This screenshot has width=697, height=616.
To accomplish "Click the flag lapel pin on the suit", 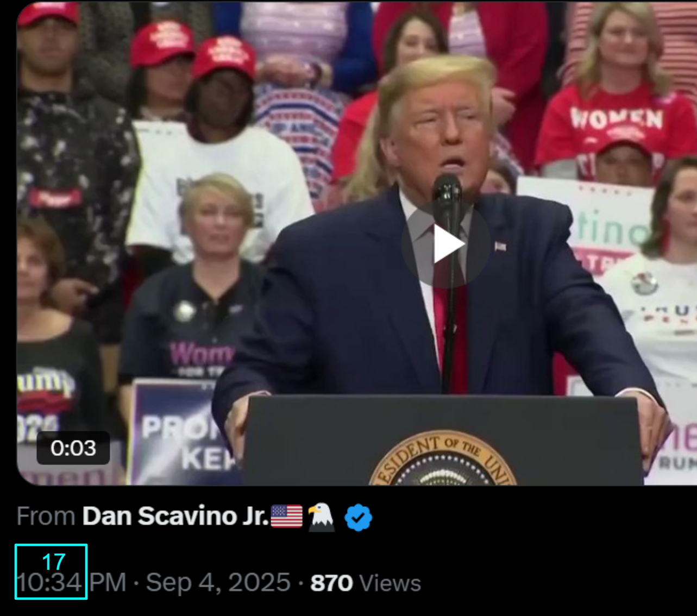I will (x=500, y=247).
